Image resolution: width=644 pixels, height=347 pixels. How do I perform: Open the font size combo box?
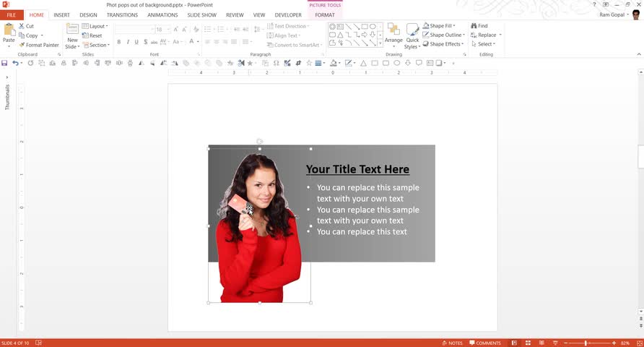pos(162,29)
